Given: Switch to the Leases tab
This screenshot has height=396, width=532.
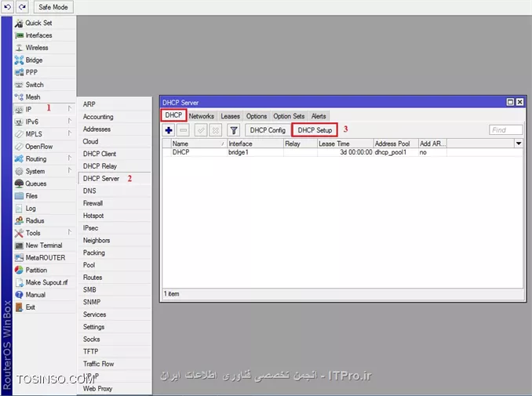Looking at the screenshot, I should [231, 116].
